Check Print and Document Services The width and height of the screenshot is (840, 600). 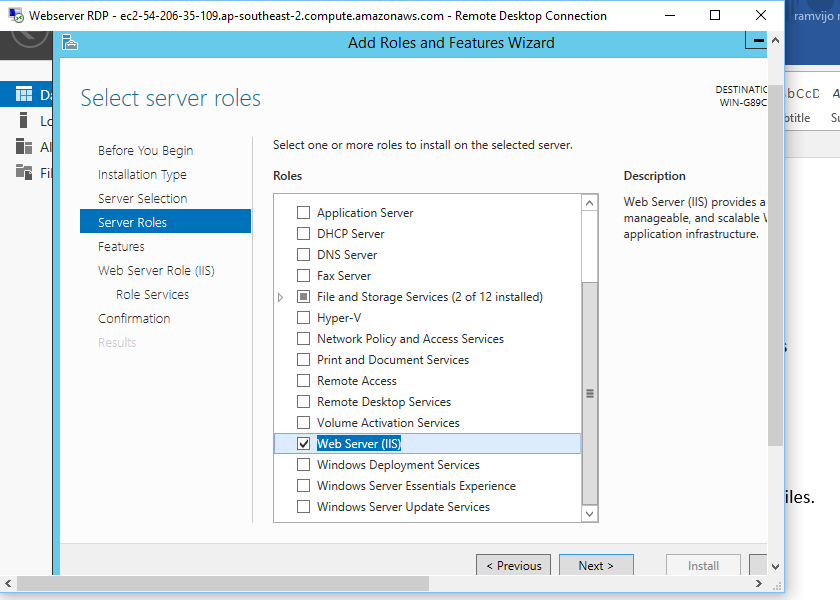[303, 359]
